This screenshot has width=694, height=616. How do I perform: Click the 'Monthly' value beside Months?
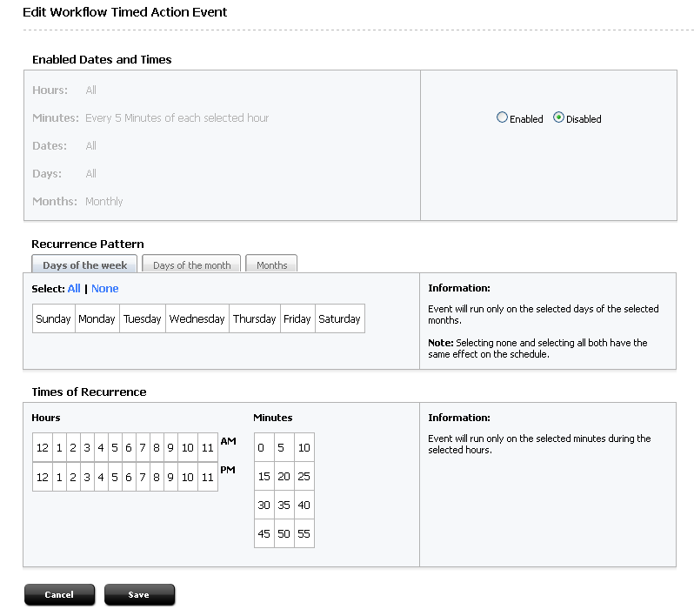click(104, 202)
